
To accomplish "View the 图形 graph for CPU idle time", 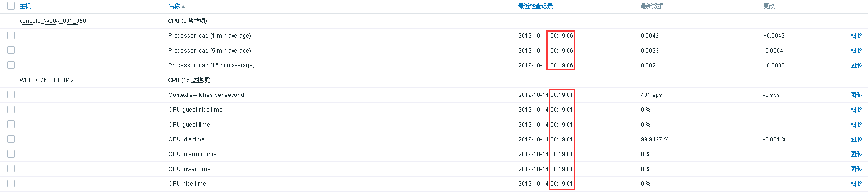I will [x=856, y=139].
